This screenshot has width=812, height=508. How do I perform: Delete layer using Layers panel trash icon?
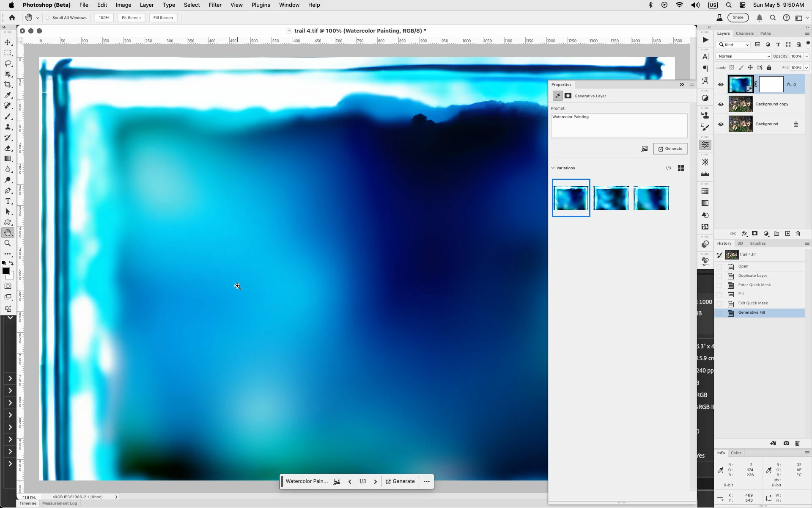coord(798,234)
